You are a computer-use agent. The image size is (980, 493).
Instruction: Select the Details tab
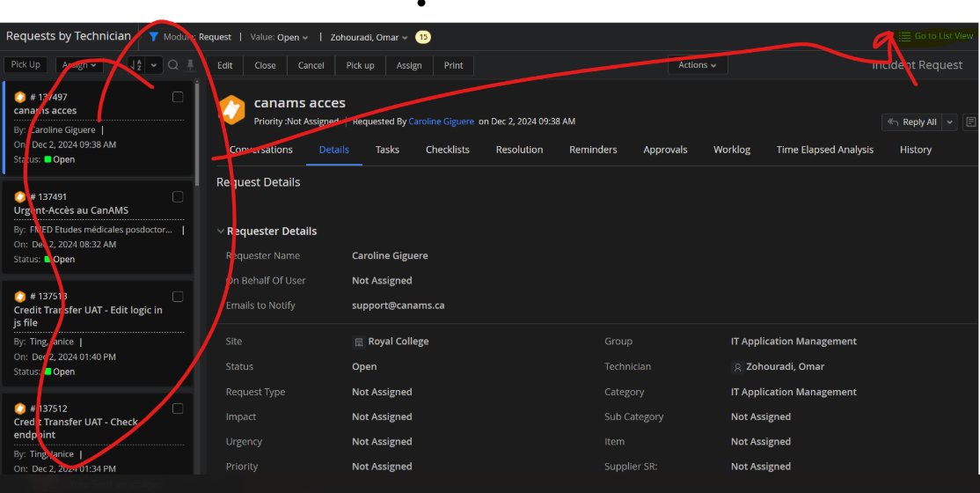coord(333,150)
